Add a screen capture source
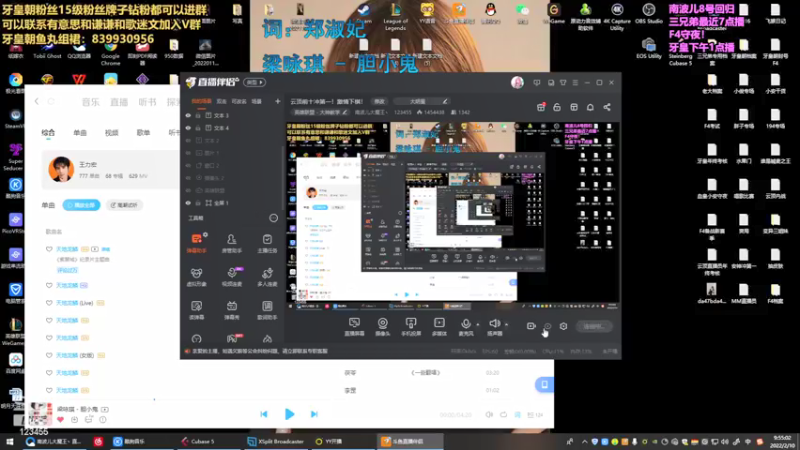Screen dimensions: 800x450 click(x=354, y=327)
